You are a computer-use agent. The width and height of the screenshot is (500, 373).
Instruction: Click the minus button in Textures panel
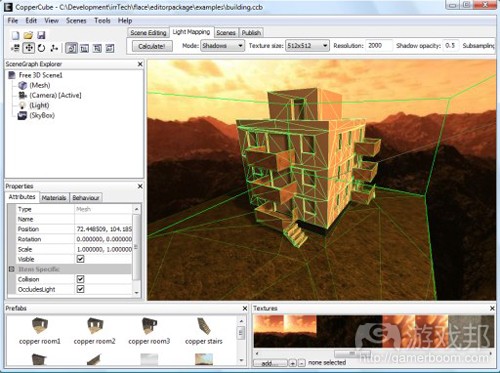[301, 363]
